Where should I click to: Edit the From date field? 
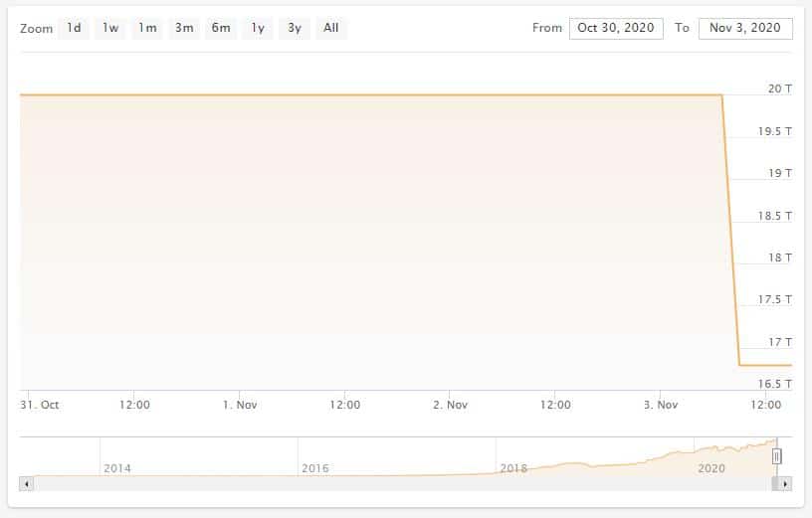[616, 29]
